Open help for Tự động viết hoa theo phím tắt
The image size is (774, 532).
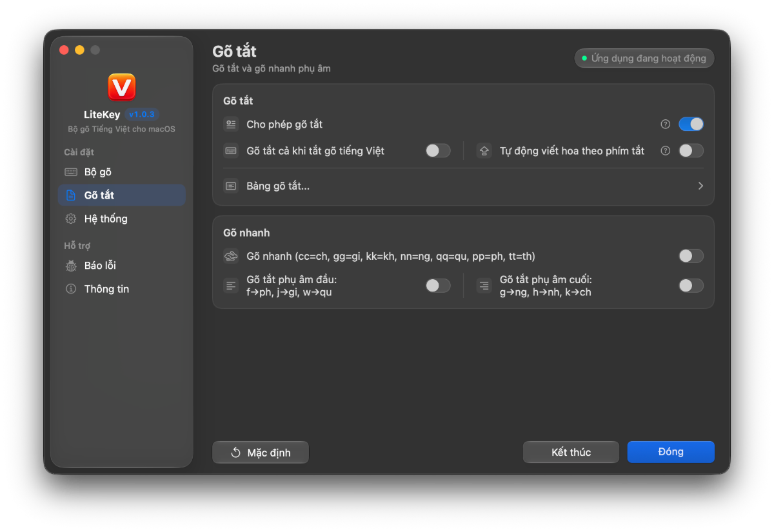coord(666,151)
